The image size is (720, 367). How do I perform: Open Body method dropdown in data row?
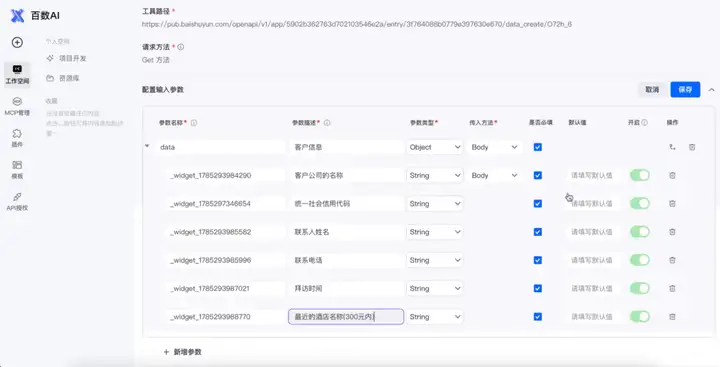[495, 147]
